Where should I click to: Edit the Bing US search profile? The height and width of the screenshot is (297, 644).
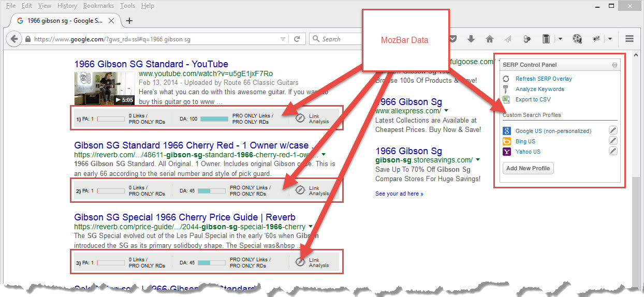pos(612,141)
